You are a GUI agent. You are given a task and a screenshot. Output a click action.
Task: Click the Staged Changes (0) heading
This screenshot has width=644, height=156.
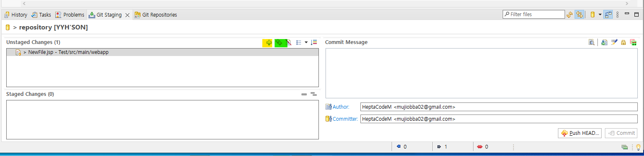(x=30, y=94)
